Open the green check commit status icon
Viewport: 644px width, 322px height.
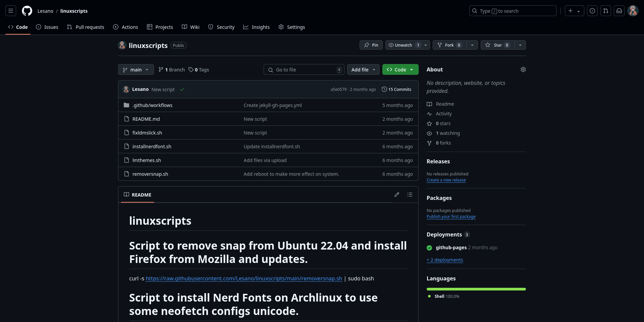coord(182,89)
